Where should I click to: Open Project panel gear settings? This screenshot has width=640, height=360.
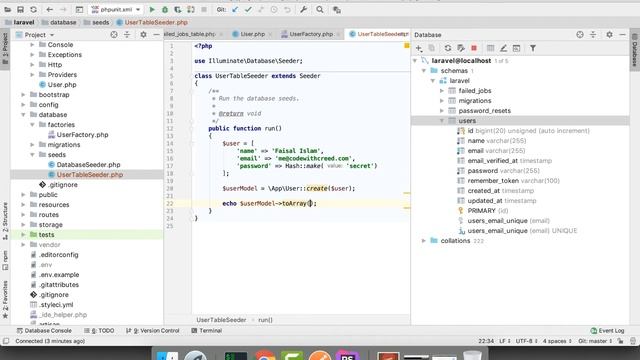[x=143, y=35]
